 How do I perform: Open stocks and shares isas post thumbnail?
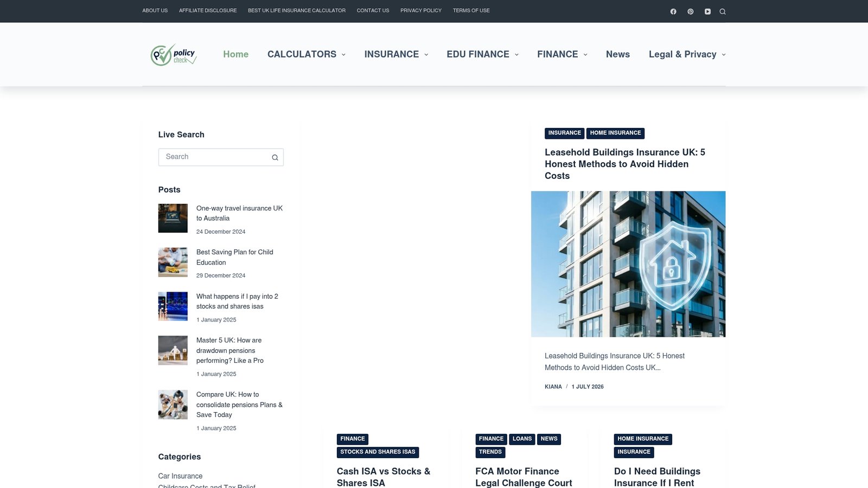pos(173,306)
